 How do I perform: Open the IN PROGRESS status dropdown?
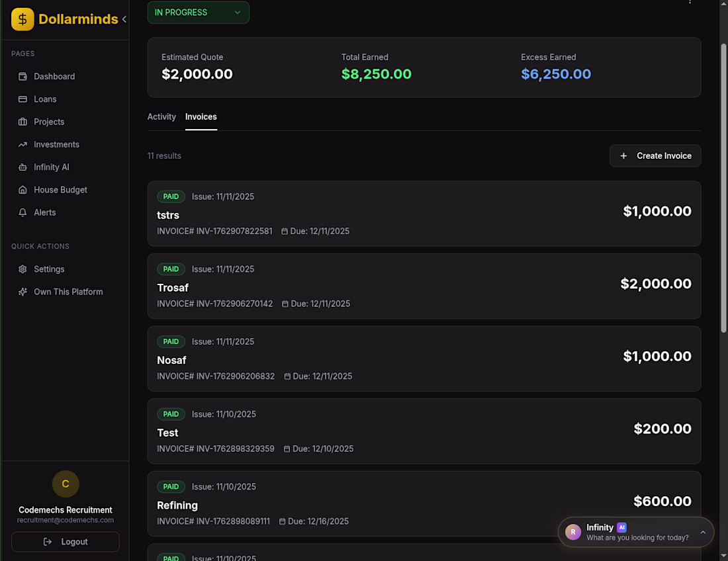click(x=198, y=13)
